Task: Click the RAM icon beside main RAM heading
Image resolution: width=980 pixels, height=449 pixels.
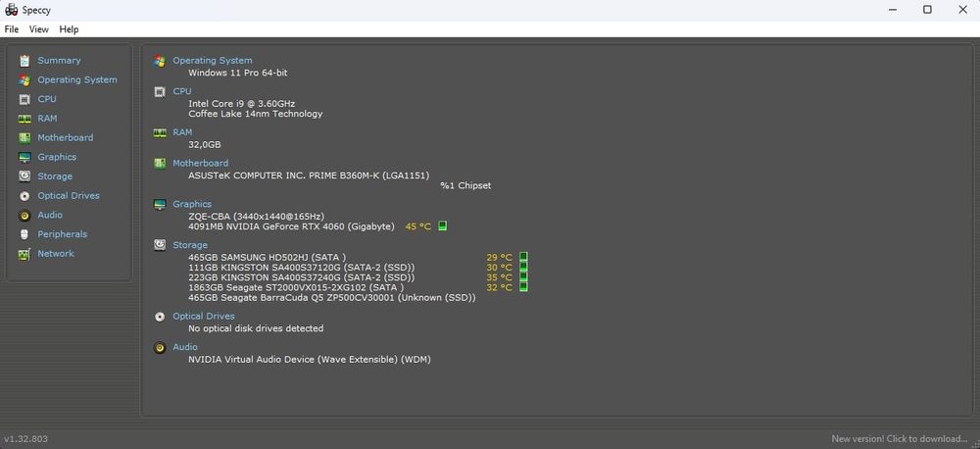Action: point(160,132)
